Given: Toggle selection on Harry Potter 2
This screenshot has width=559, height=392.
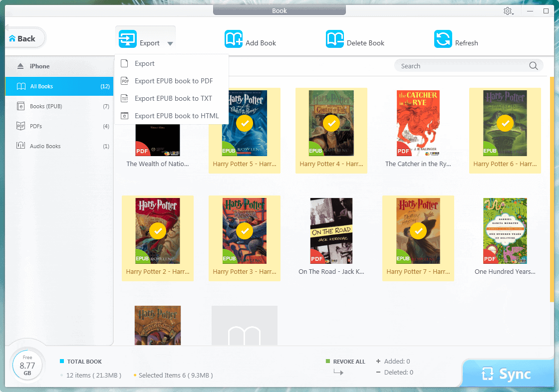Looking at the screenshot, I should click(158, 231).
